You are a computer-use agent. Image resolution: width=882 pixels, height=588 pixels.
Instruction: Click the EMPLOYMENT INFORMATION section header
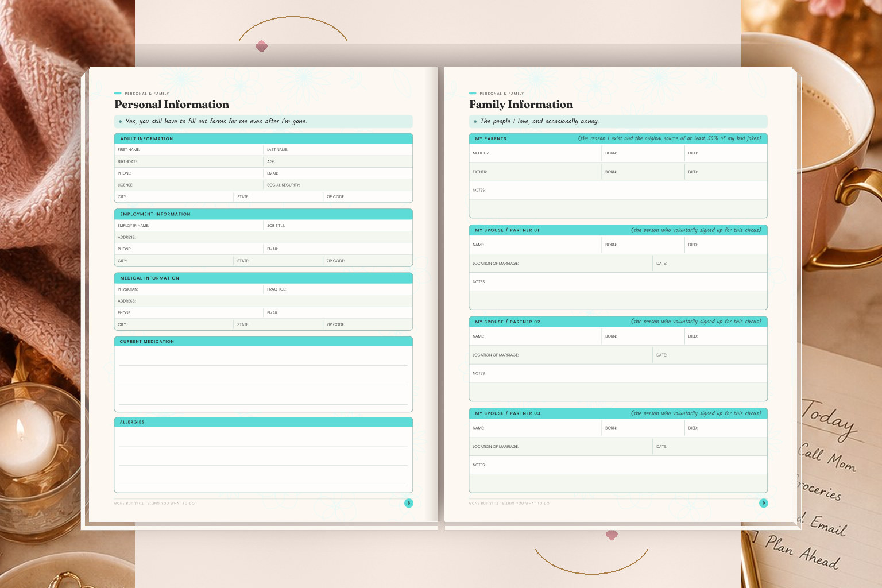(264, 214)
